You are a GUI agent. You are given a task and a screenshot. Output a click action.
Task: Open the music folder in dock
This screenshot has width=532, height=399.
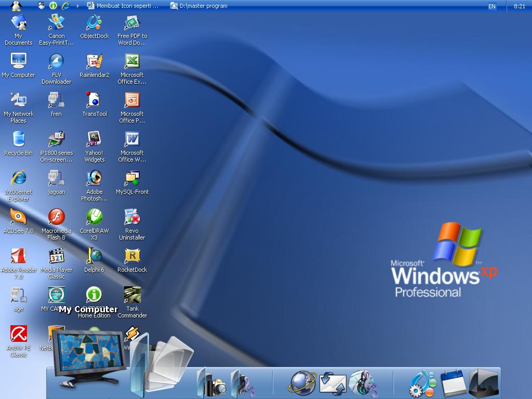click(x=243, y=383)
